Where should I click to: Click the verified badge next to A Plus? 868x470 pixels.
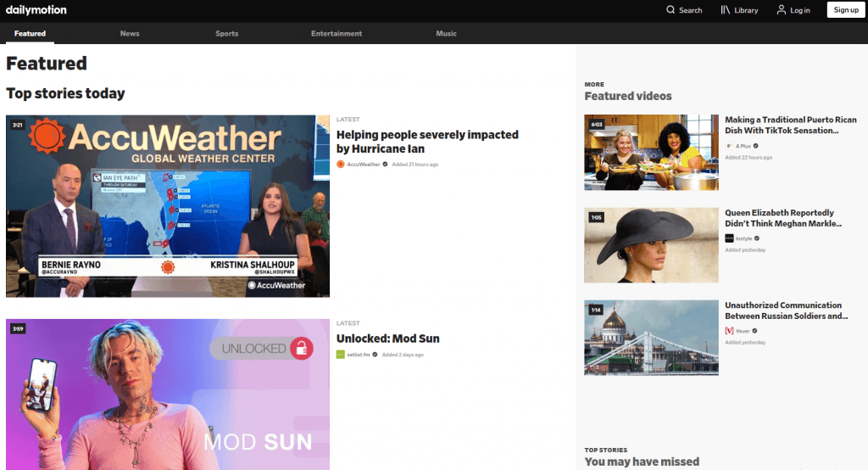755,146
